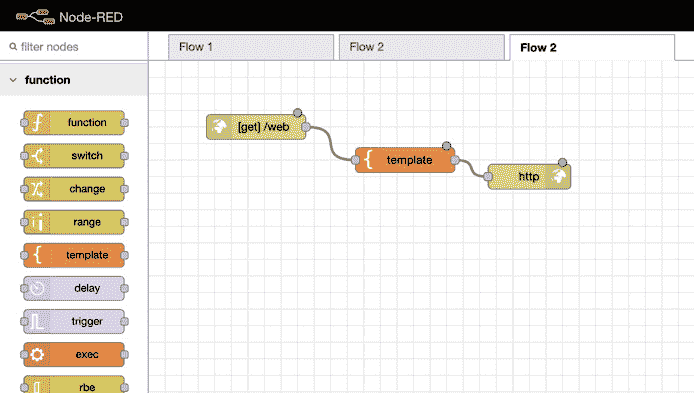Select the change node in palette

point(74,189)
